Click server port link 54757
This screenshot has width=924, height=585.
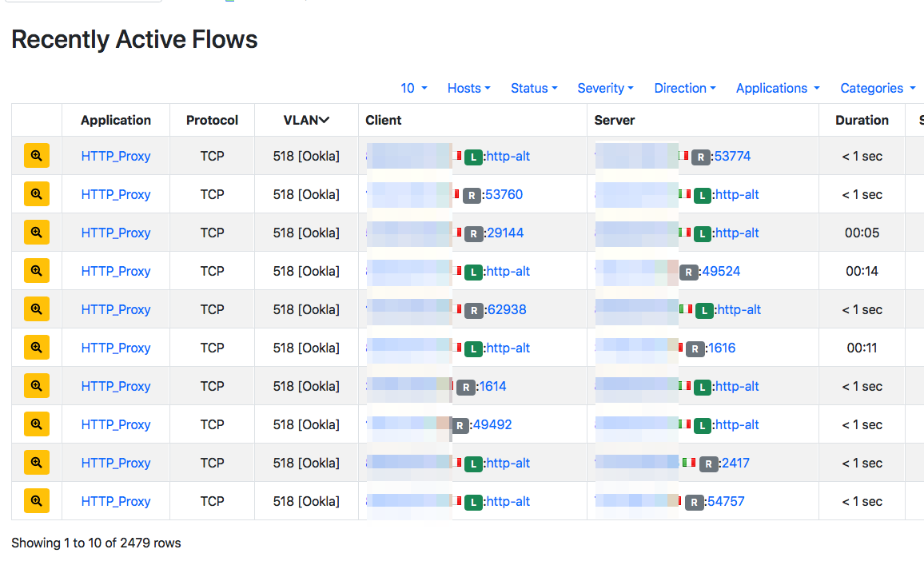click(x=726, y=501)
